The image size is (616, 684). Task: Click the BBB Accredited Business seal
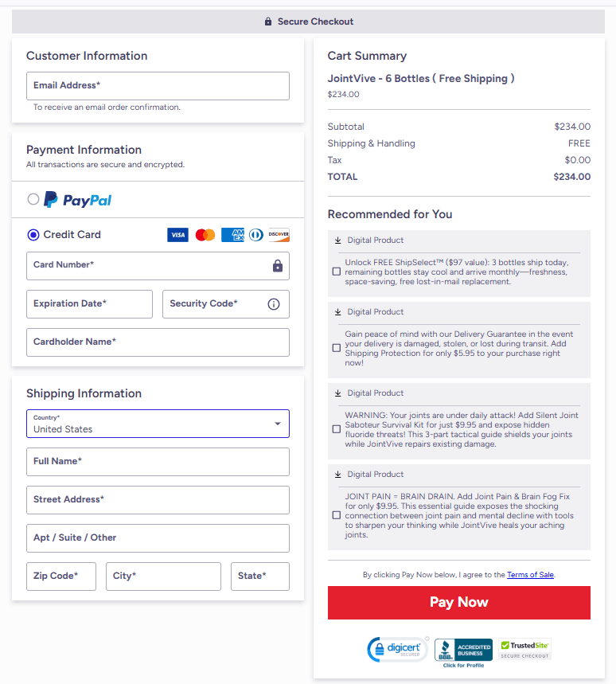click(x=463, y=649)
